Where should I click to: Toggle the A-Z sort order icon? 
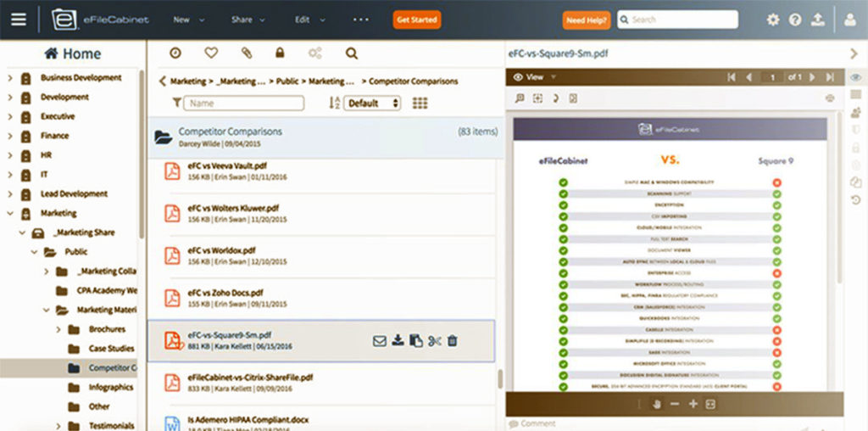tap(334, 103)
